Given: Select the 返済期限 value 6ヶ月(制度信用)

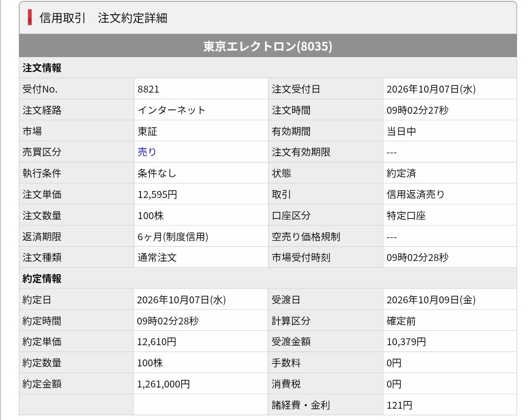Looking at the screenshot, I should [x=173, y=236].
